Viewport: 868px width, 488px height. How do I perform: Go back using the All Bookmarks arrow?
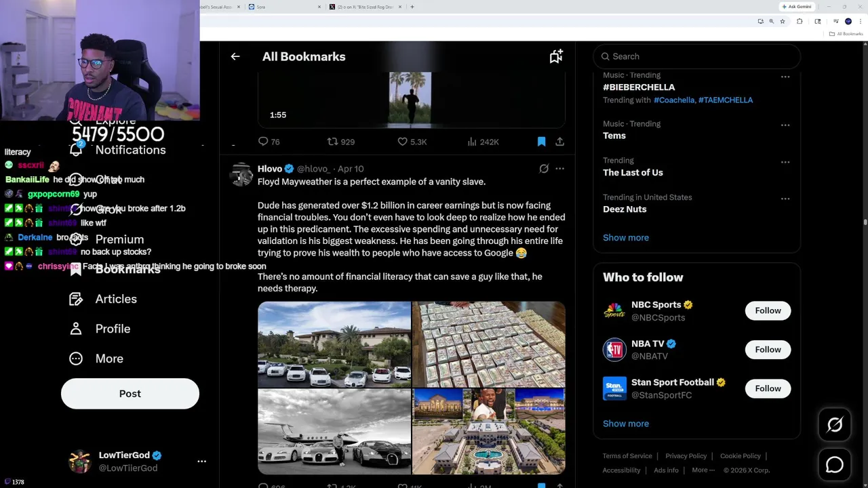pyautogui.click(x=235, y=57)
